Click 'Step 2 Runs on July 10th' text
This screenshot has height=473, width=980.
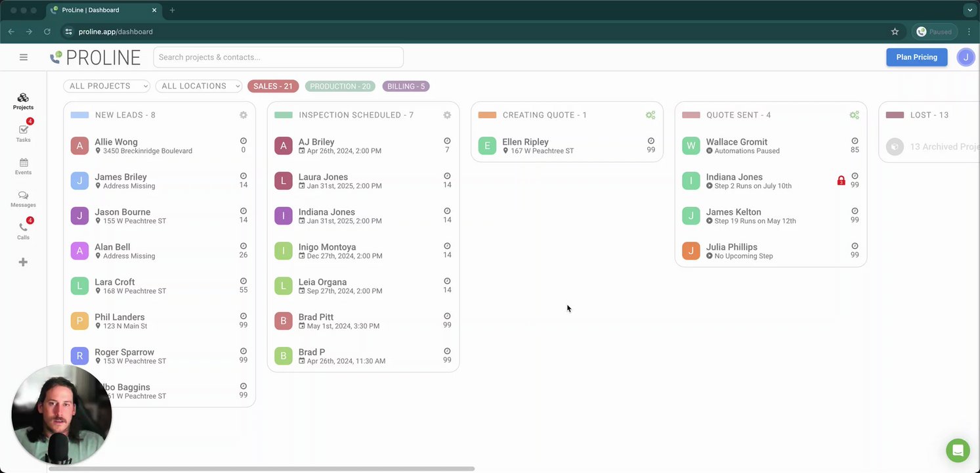click(753, 186)
